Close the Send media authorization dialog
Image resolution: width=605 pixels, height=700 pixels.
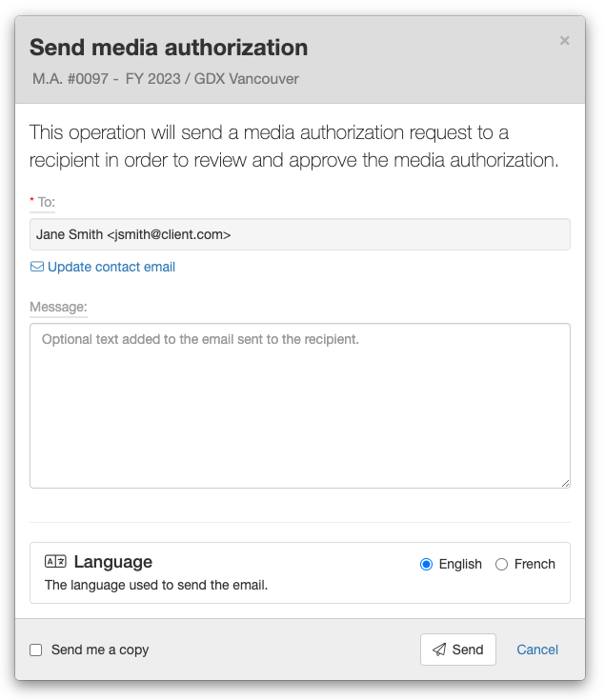pos(564,41)
